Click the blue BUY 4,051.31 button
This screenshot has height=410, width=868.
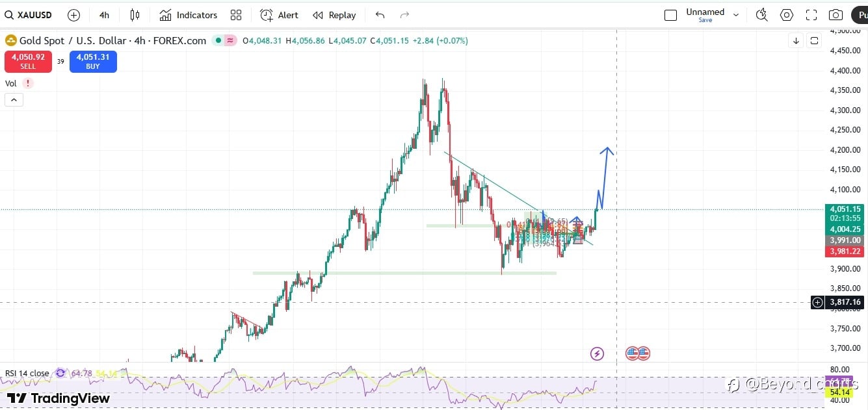coord(93,62)
